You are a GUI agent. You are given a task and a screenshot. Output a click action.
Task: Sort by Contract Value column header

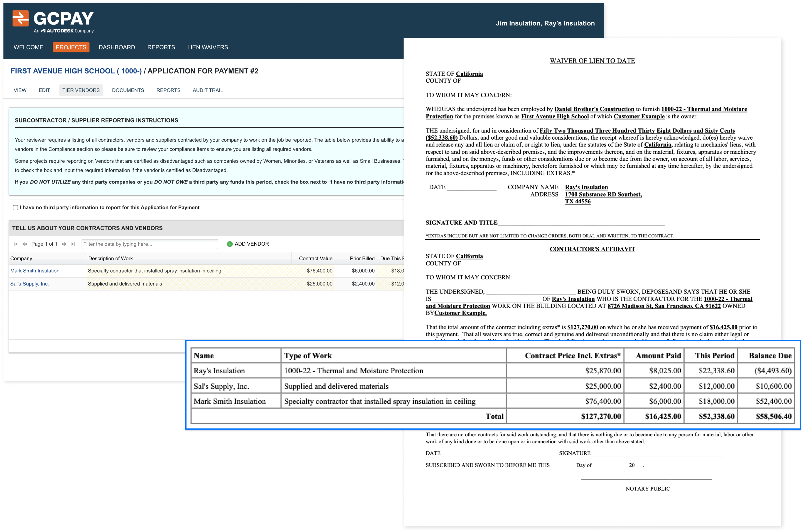click(x=315, y=259)
